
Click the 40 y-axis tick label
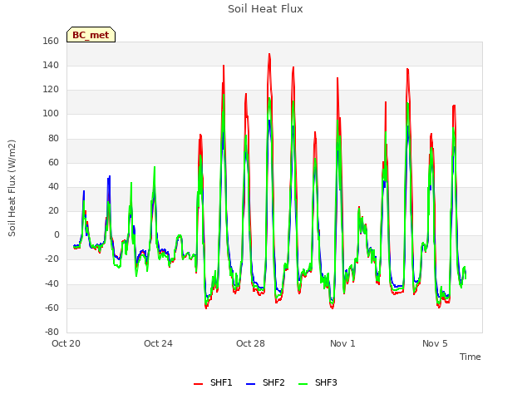[x=53, y=186]
